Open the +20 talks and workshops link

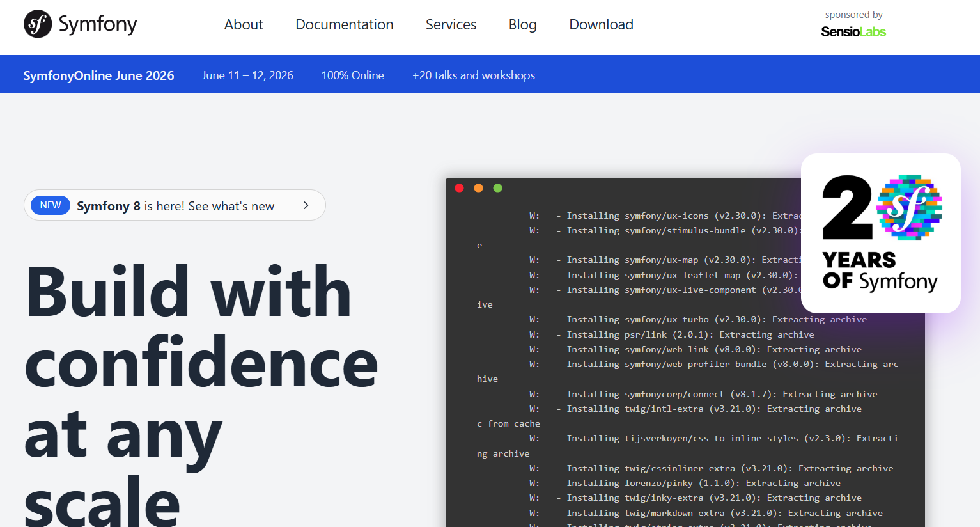coord(474,75)
